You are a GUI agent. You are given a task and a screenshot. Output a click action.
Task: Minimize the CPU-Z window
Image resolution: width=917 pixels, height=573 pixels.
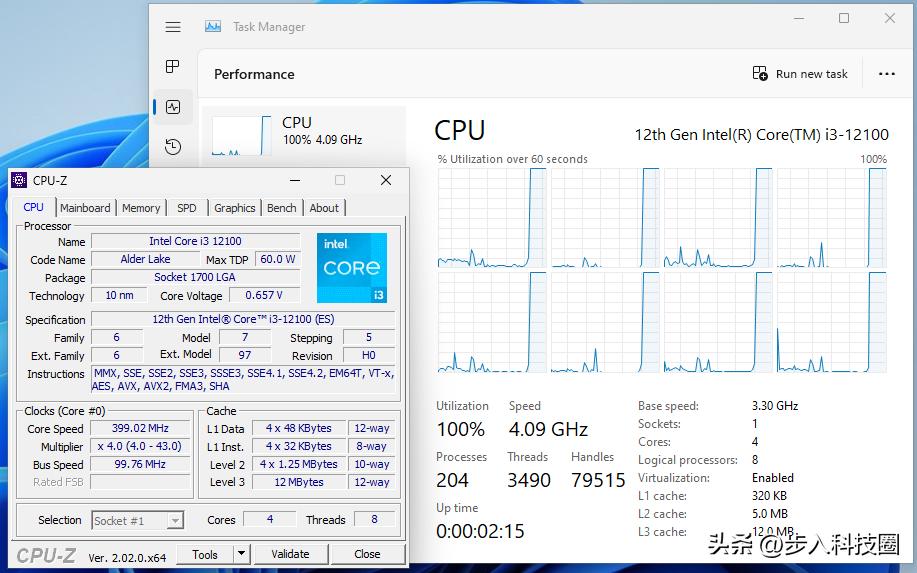[295, 180]
